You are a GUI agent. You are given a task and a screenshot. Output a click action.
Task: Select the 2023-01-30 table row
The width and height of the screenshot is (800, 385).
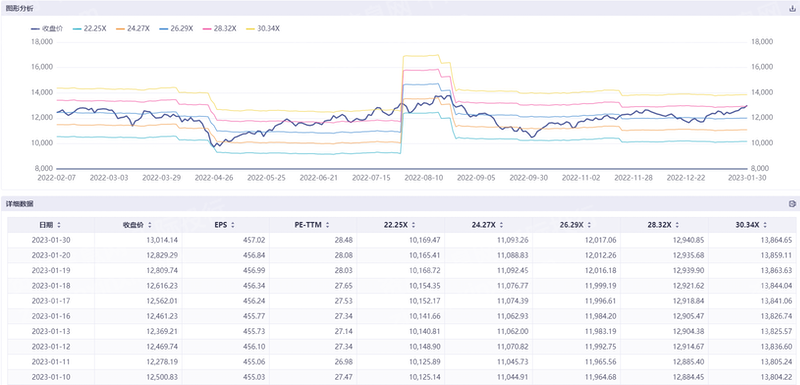402,240
